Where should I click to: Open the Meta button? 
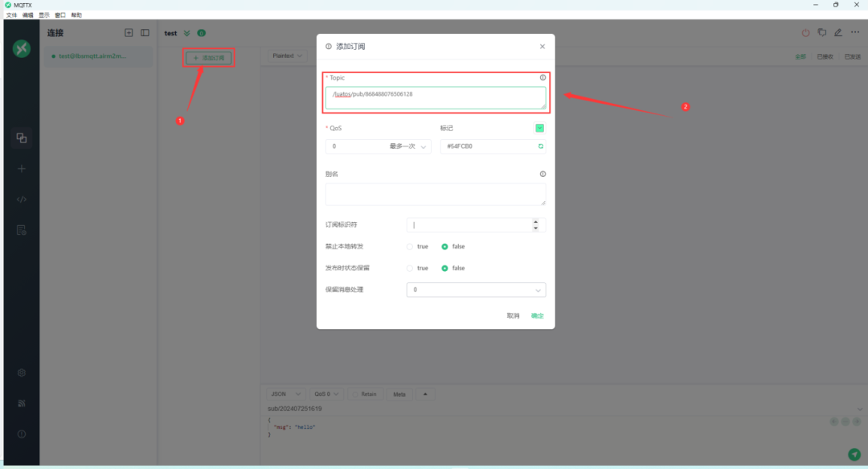pos(399,394)
